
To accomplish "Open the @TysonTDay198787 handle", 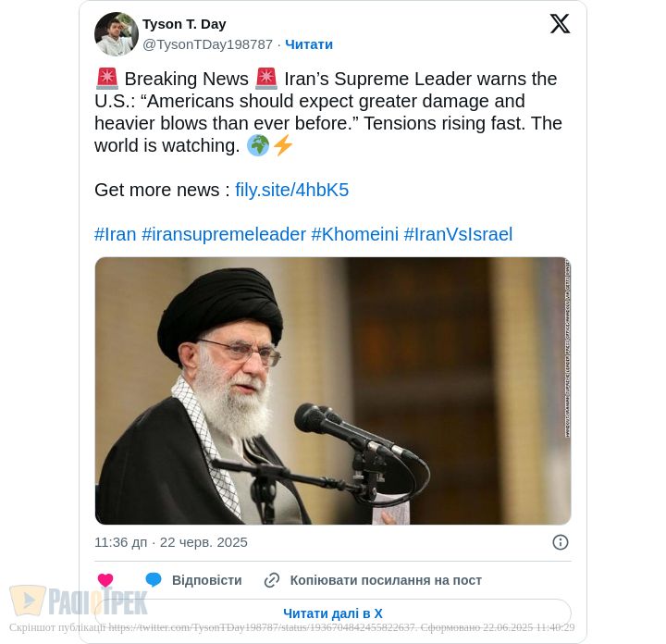I will tap(207, 44).
